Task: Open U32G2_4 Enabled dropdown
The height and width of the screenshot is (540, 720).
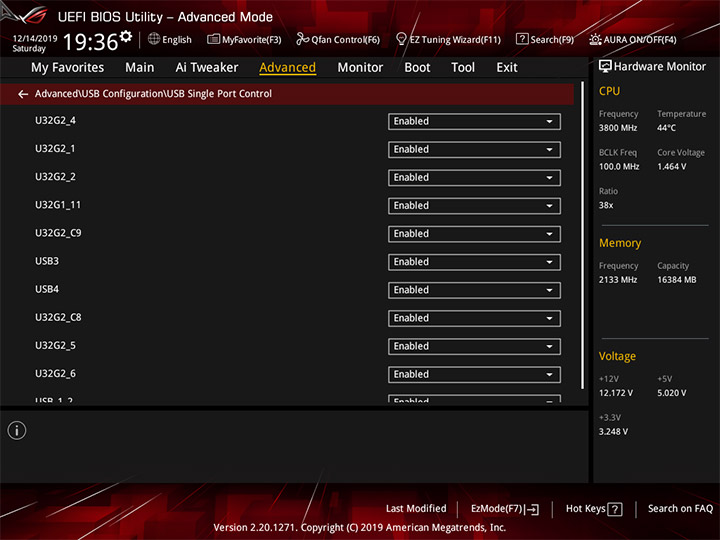Action: pos(474,122)
